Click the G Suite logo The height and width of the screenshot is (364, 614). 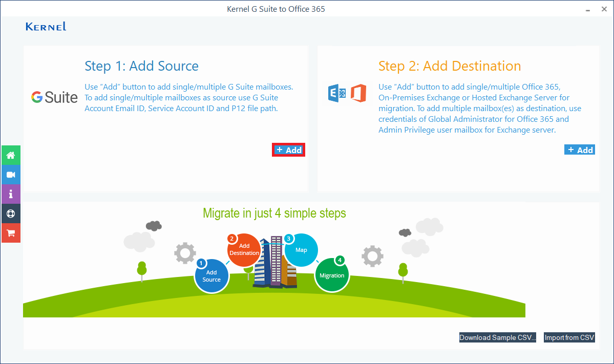[54, 97]
